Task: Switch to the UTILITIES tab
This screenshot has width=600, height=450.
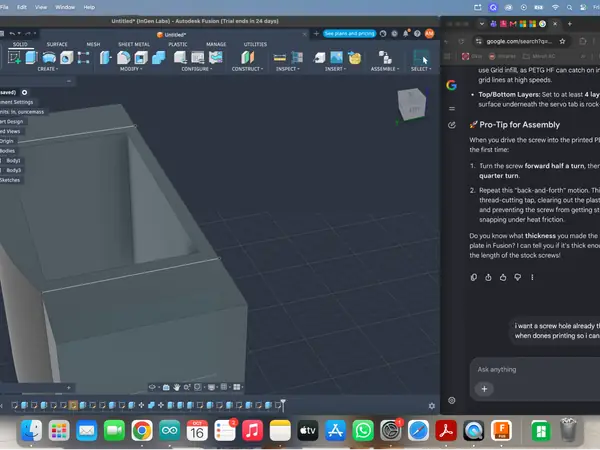Action: 255,44
